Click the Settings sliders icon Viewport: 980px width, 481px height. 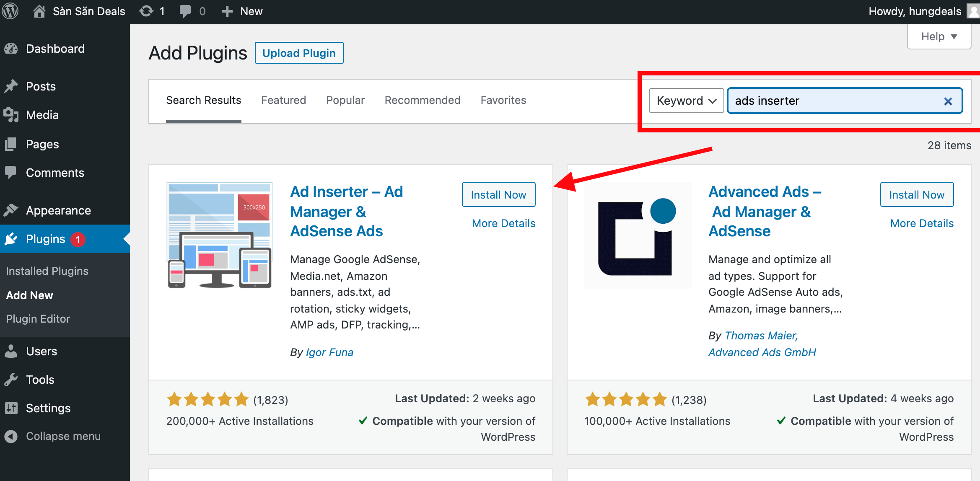click(11, 408)
